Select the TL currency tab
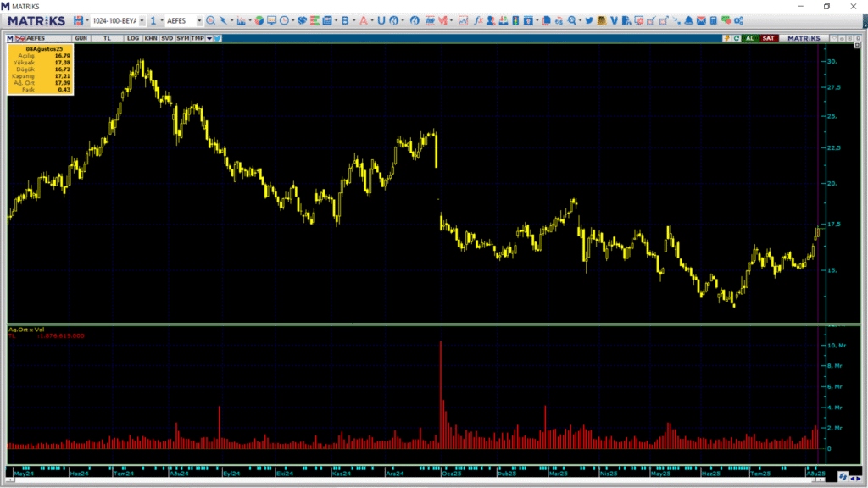Screen dimensions: 868x488 108,38
